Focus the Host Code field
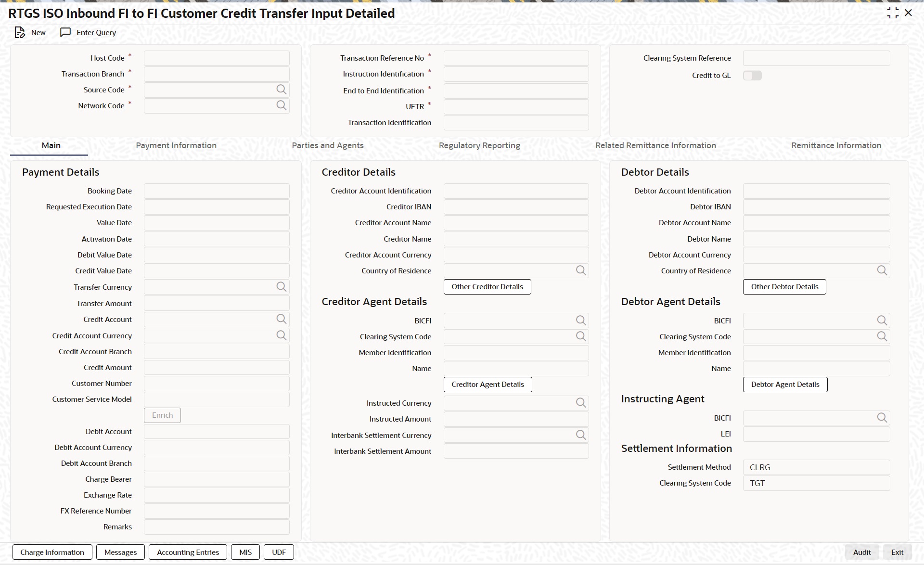Image resolution: width=924 pixels, height=565 pixels. (217, 58)
